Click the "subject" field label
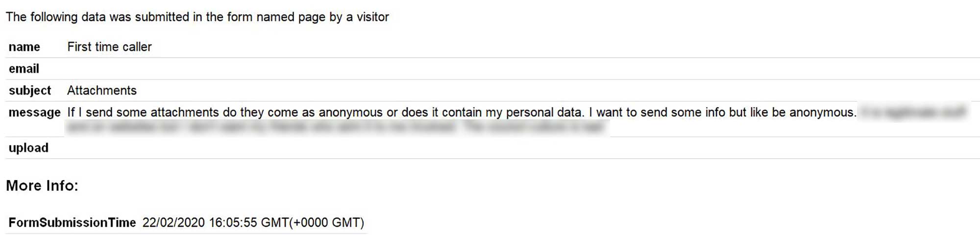 30,91
